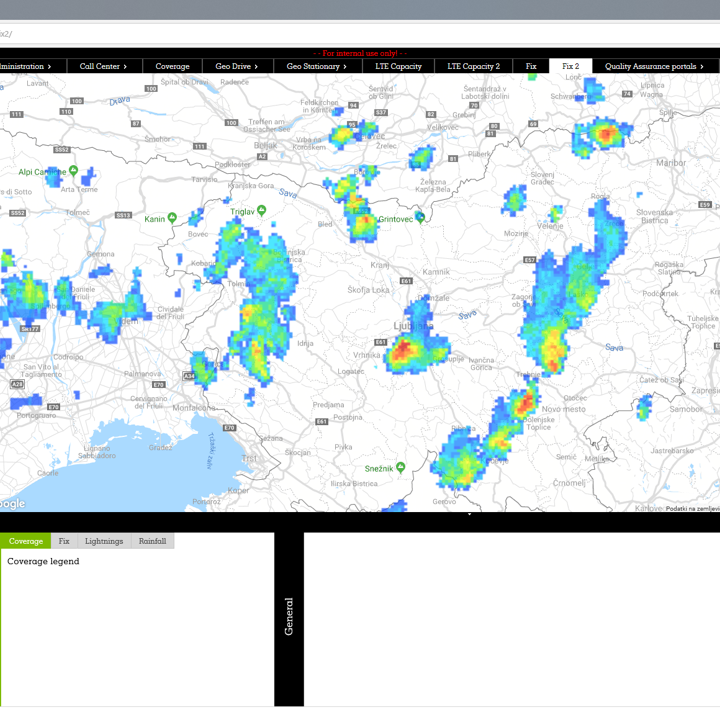Expand the Geo Drive menu
The image size is (720, 720).
coord(236,66)
